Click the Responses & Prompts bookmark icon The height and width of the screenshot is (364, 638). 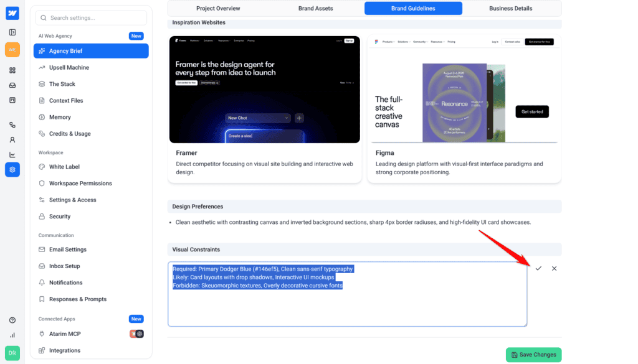(42, 299)
